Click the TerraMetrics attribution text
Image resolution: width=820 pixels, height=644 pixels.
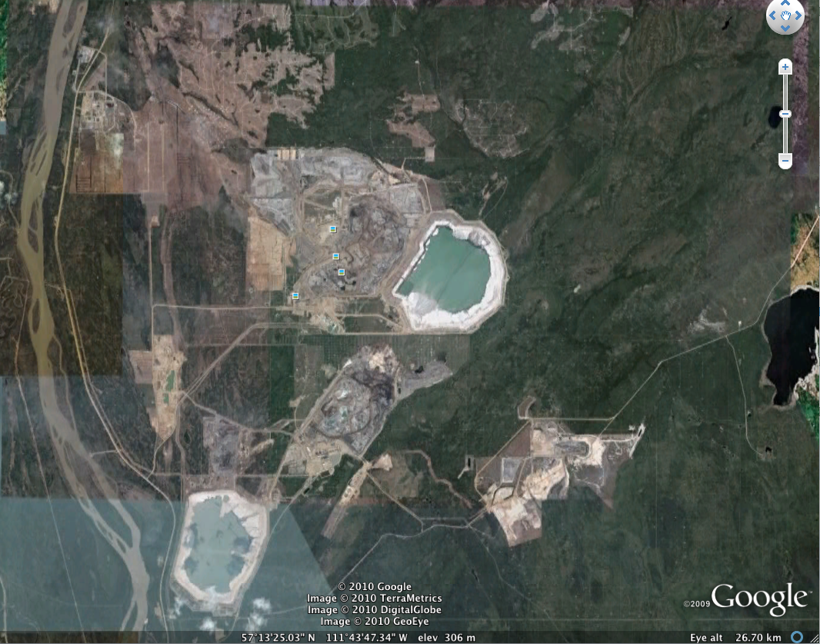coord(375,598)
